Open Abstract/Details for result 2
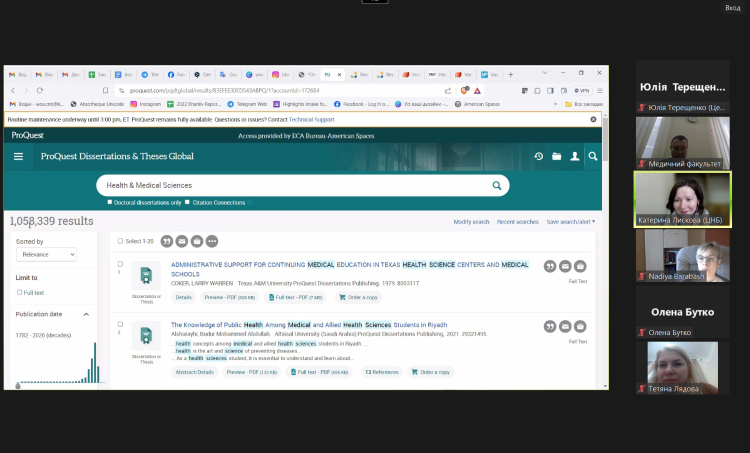 (x=195, y=372)
